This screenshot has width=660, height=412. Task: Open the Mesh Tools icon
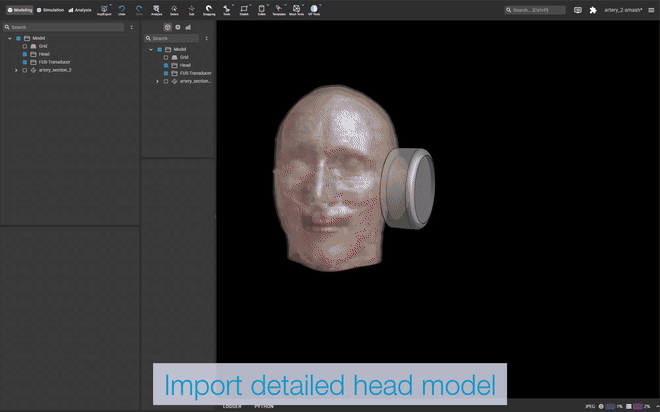[296, 9]
